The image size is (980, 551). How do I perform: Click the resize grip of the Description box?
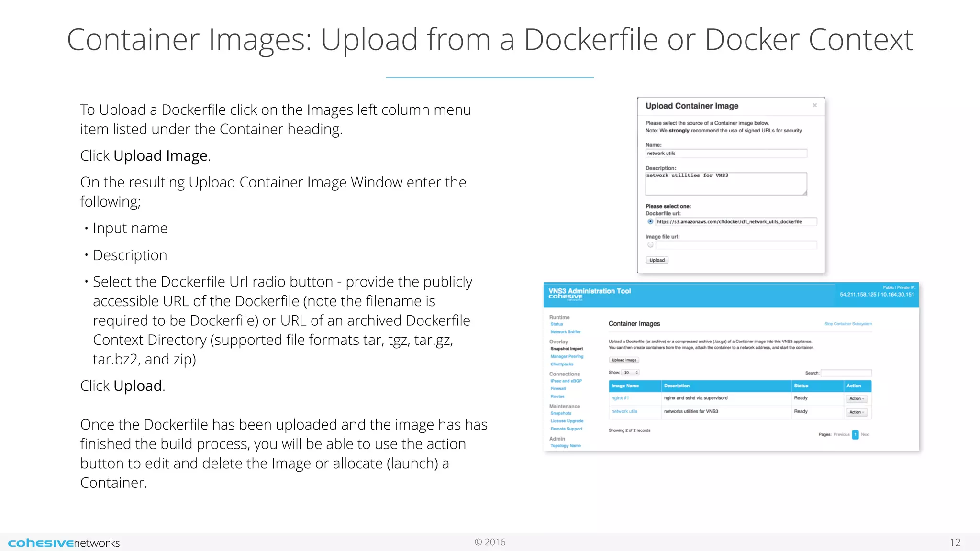[x=804, y=193]
